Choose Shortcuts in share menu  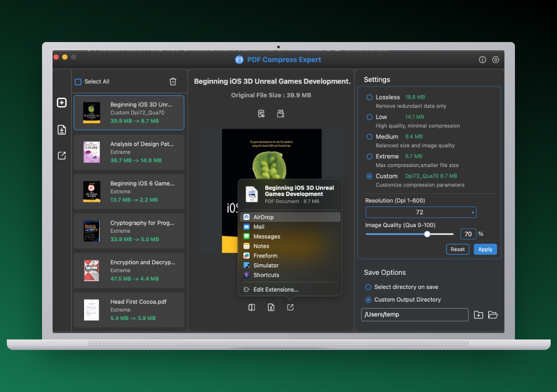click(x=290, y=275)
